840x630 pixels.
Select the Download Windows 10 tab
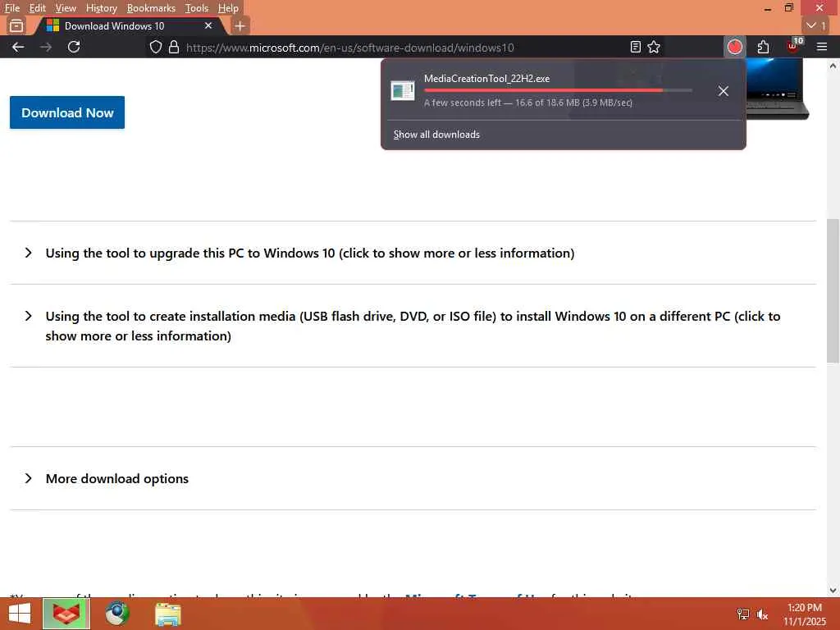click(129, 25)
